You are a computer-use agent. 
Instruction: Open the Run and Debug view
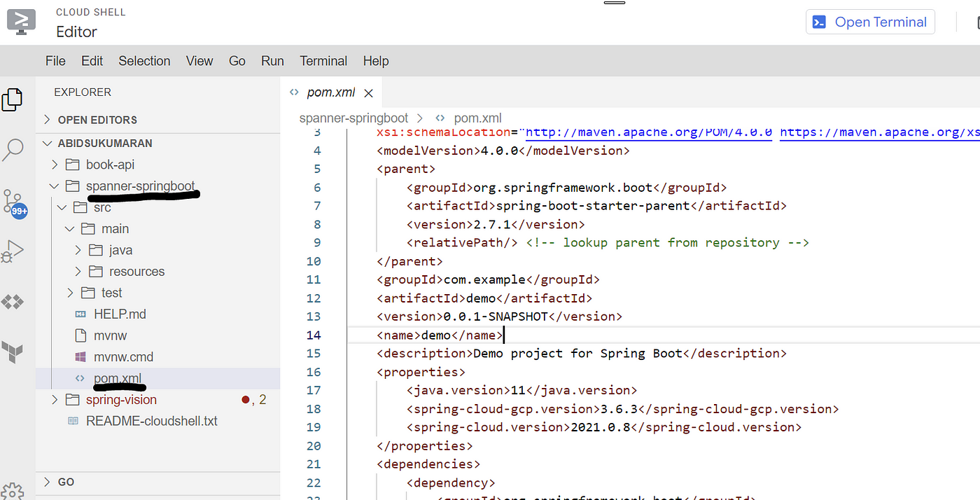13,251
